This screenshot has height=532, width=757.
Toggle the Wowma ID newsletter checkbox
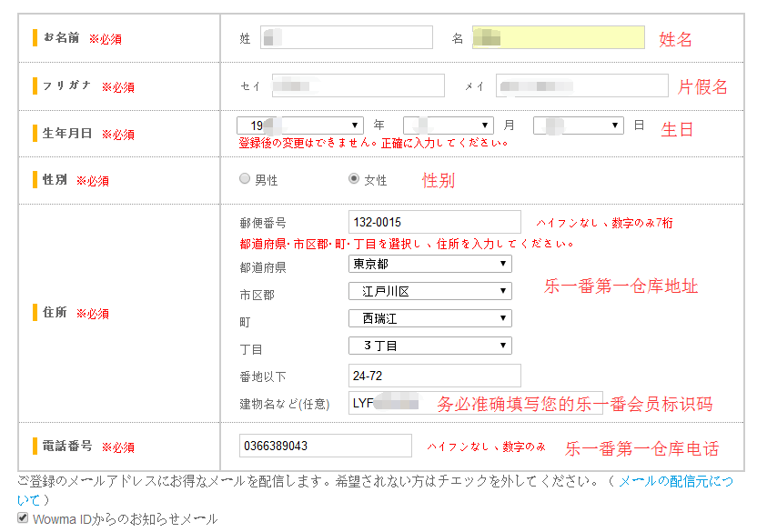tap(24, 518)
